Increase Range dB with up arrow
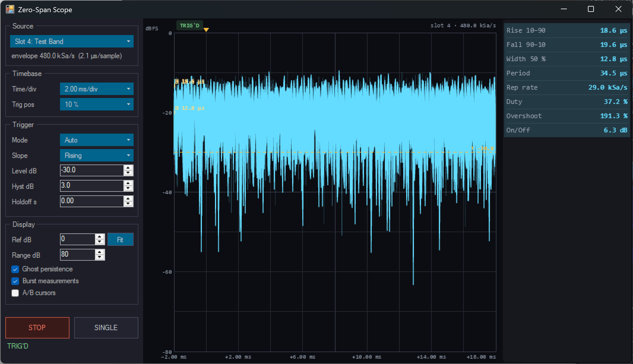The width and height of the screenshot is (633, 364). click(100, 252)
